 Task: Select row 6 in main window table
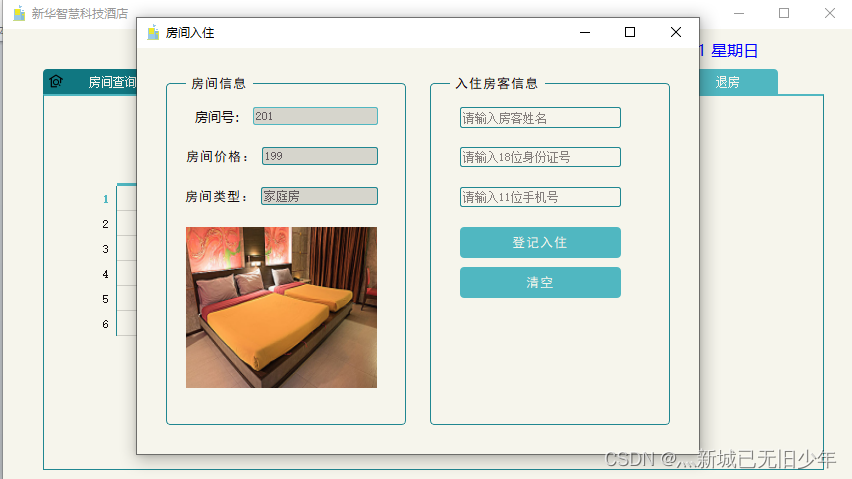pyautogui.click(x=105, y=324)
